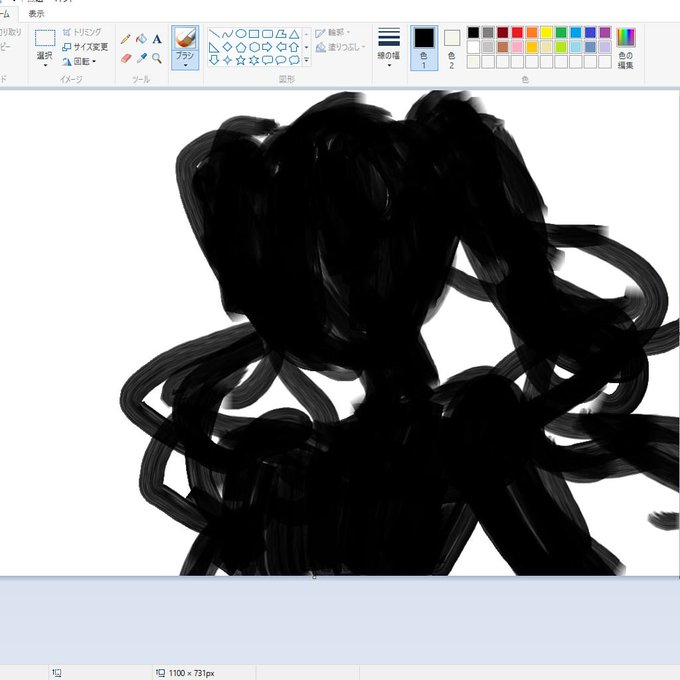680x680 pixels.
Task: Choose the straight line shape
Action: tap(214, 33)
